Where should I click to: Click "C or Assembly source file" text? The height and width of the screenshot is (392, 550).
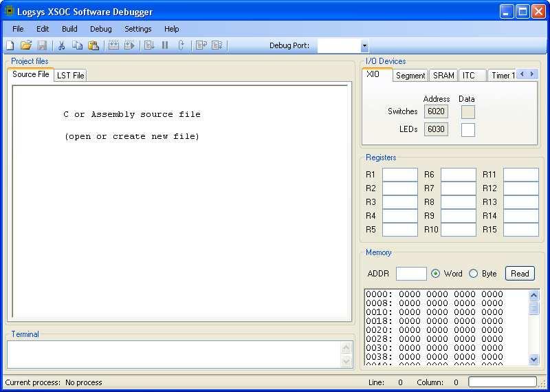coord(132,114)
